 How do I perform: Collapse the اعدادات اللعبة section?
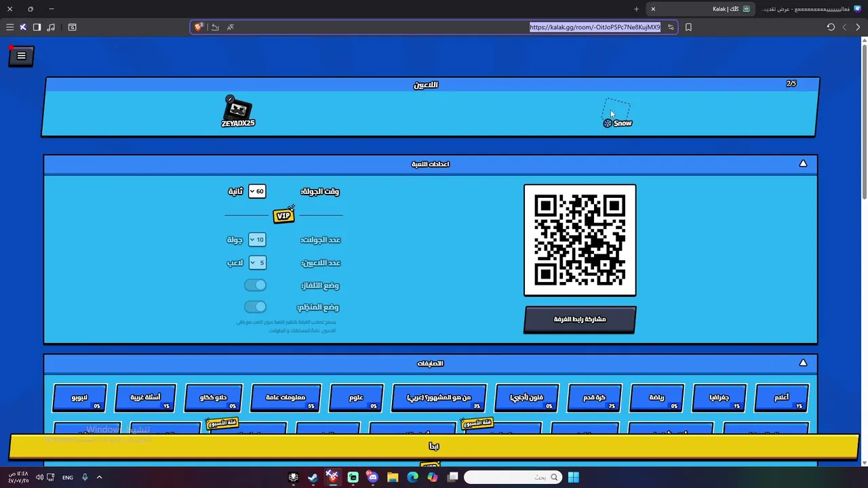[803, 163]
